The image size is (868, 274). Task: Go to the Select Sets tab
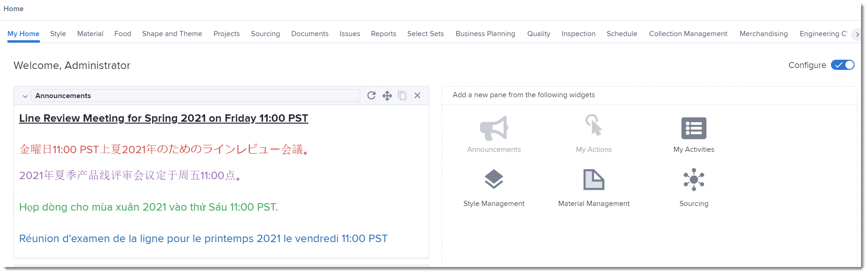click(425, 34)
